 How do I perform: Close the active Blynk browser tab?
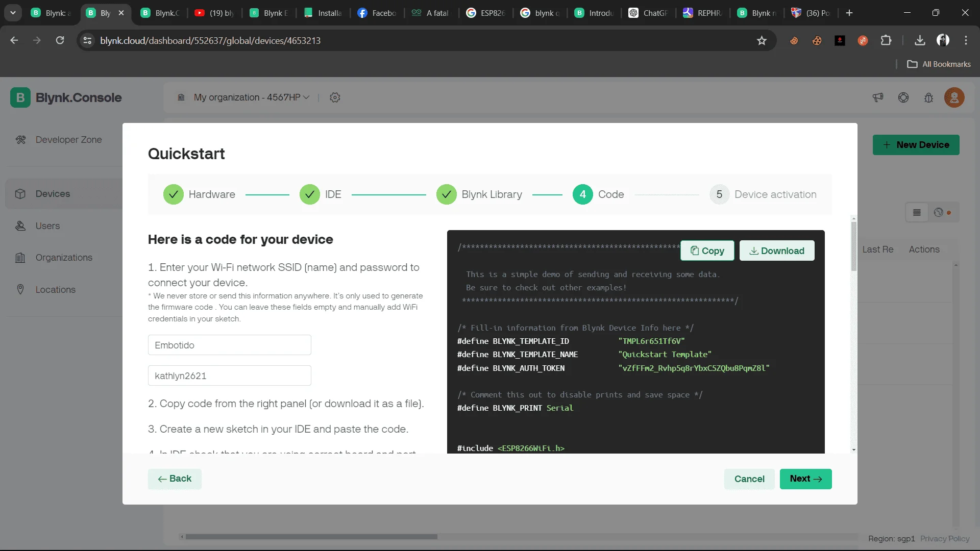pos(121,13)
